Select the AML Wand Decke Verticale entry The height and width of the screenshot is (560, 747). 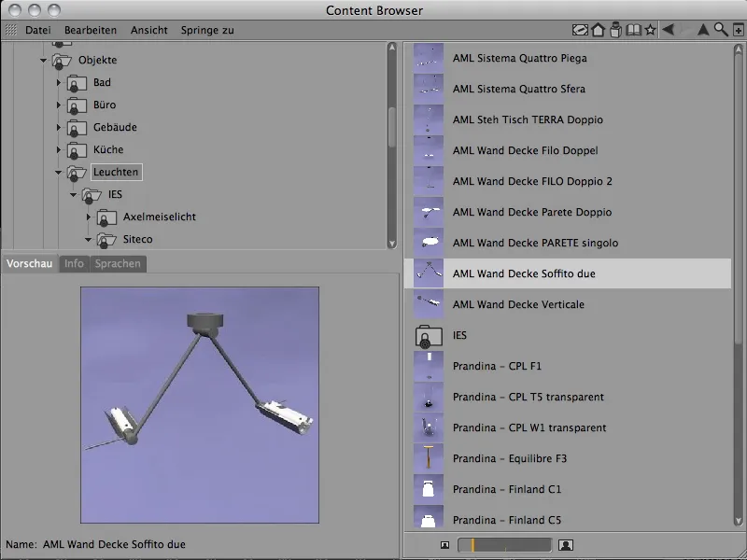pyautogui.click(x=518, y=304)
